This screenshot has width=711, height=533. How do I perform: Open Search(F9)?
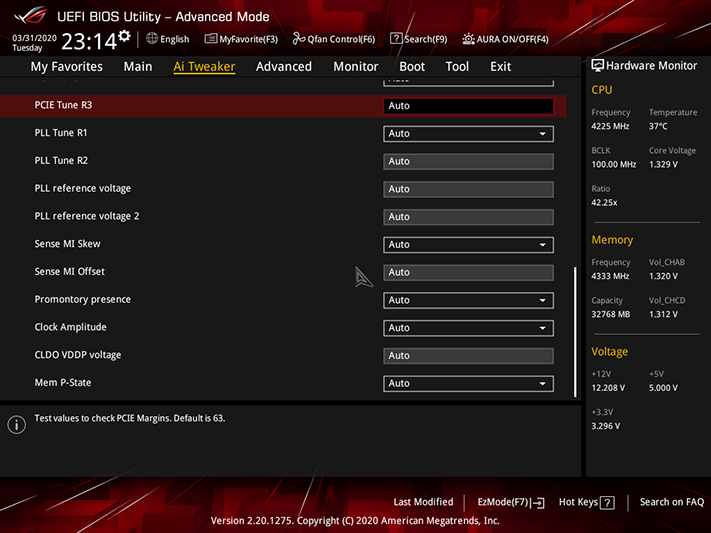[419, 39]
